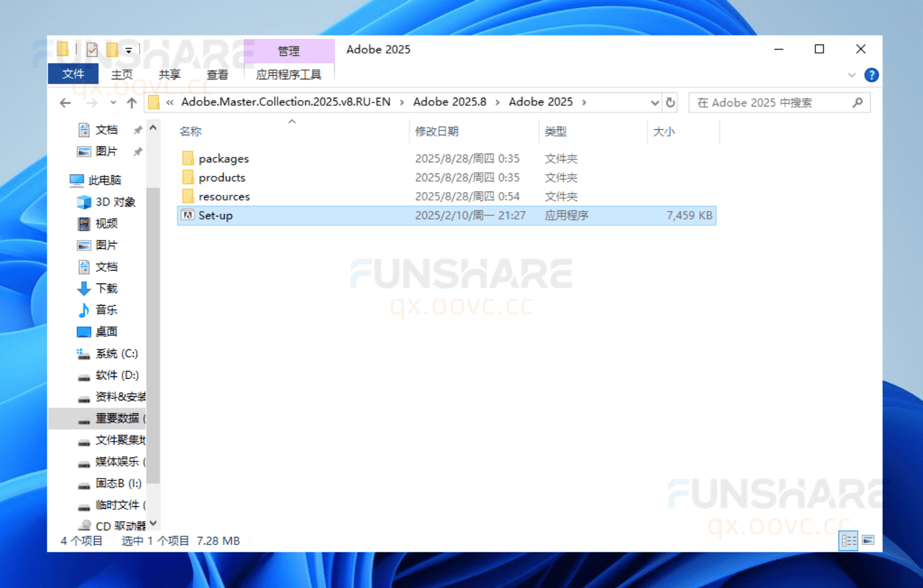Unpin 文档 using its pin icon
923x588 pixels.
(x=137, y=129)
